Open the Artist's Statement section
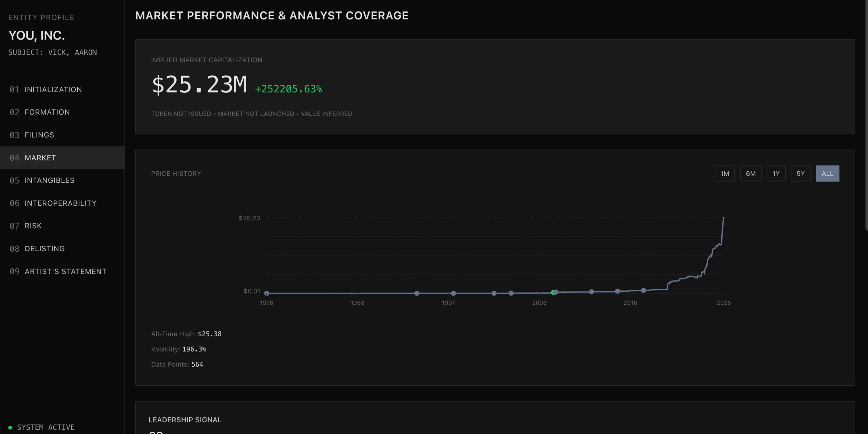868x434 pixels. (65, 271)
